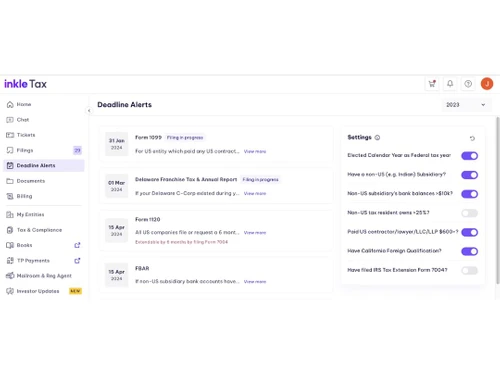Viewport: 500px width, 375px height.
Task: Click the Documents folder icon
Action: click(10, 181)
